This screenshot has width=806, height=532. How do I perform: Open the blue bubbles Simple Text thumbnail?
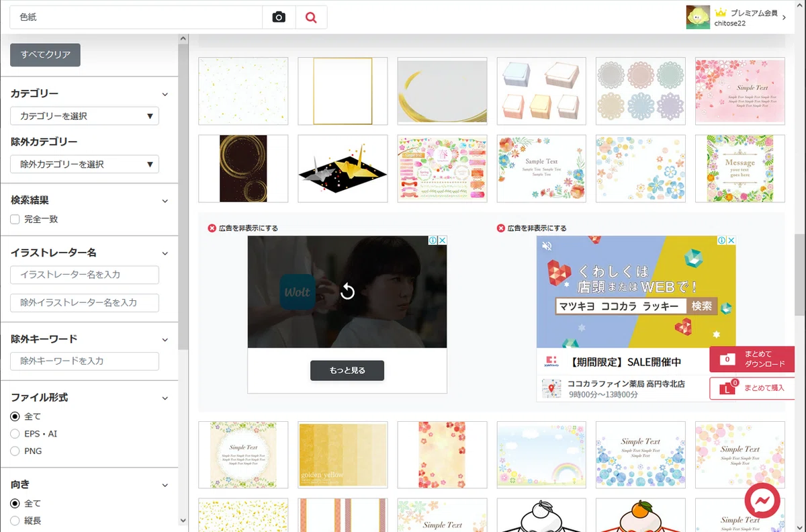pyautogui.click(x=641, y=455)
